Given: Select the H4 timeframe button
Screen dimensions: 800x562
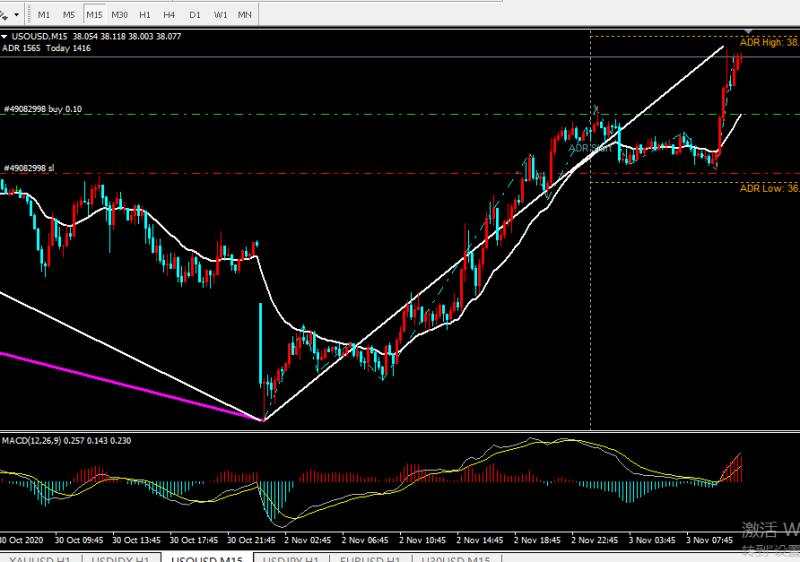Looking at the screenshot, I should point(169,15).
